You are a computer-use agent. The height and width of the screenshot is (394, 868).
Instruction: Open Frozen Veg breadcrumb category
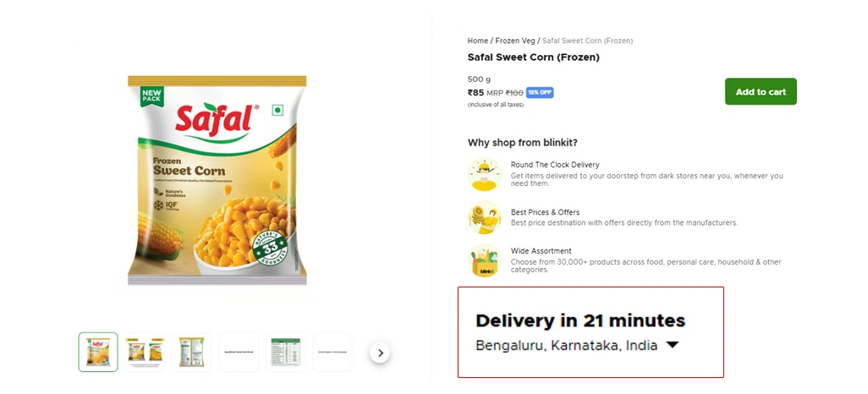(x=514, y=41)
